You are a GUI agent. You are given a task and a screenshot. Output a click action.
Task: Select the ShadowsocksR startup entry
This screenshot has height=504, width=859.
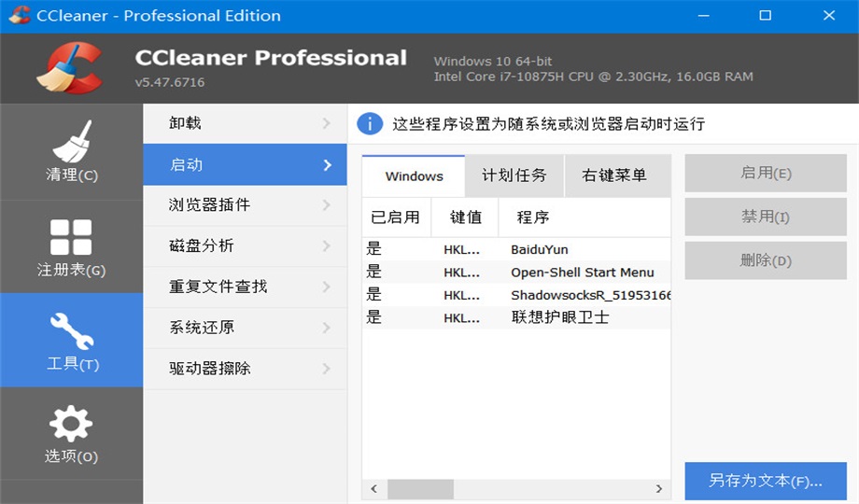[516, 295]
